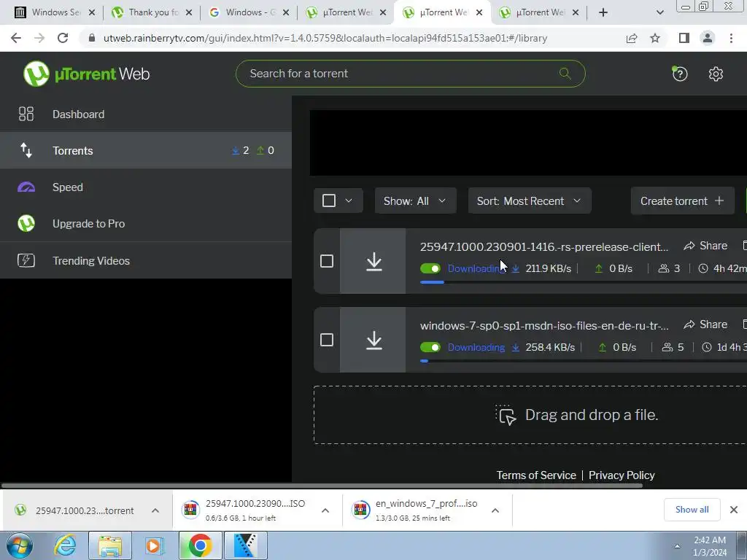Viewport: 747px width, 560px height.
Task: Click download arrow thumbnail of 25947.1000 torrent
Action: tap(374, 262)
